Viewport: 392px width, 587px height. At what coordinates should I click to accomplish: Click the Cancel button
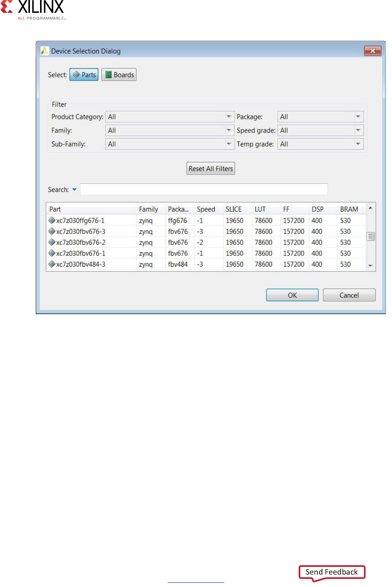[349, 295]
